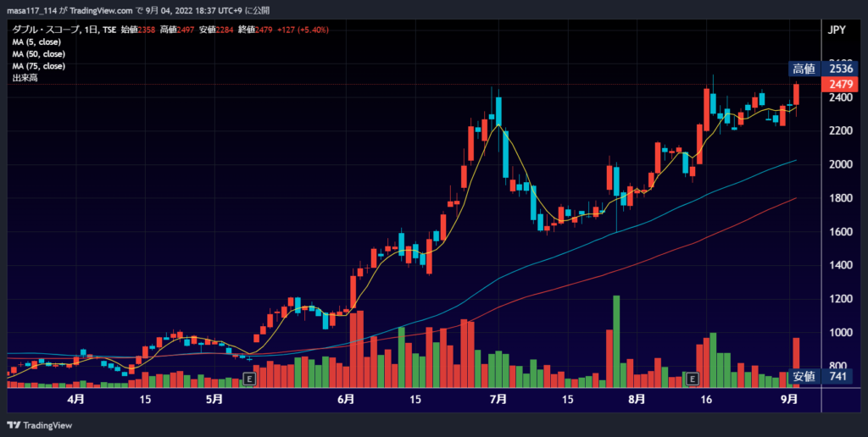Click the TradingView logo at chart footer

[x=39, y=425]
